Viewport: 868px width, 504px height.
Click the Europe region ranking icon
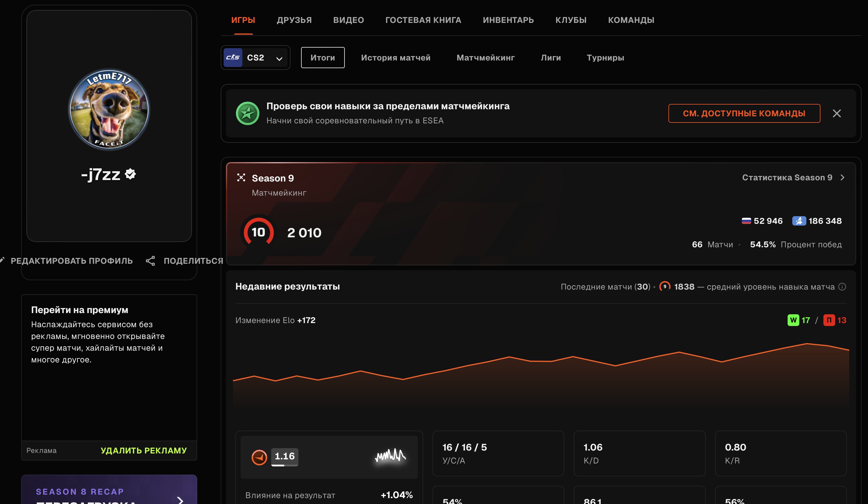pos(799,221)
